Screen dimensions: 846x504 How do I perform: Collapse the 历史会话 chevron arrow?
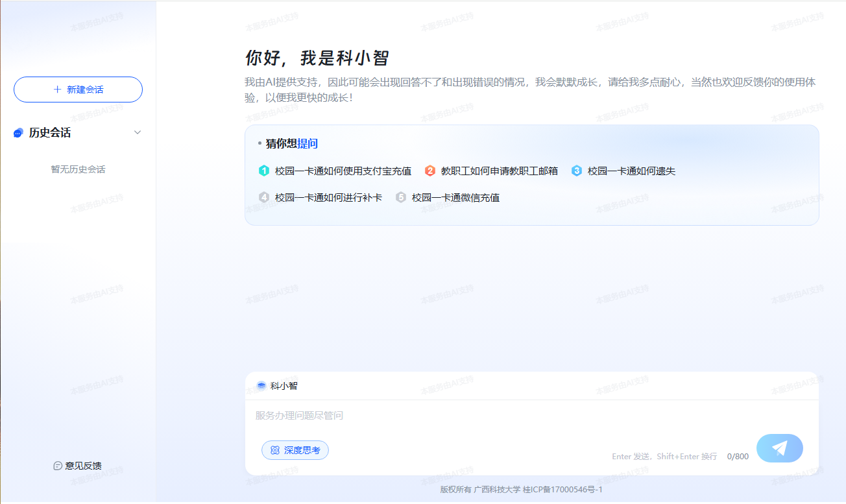tap(138, 132)
